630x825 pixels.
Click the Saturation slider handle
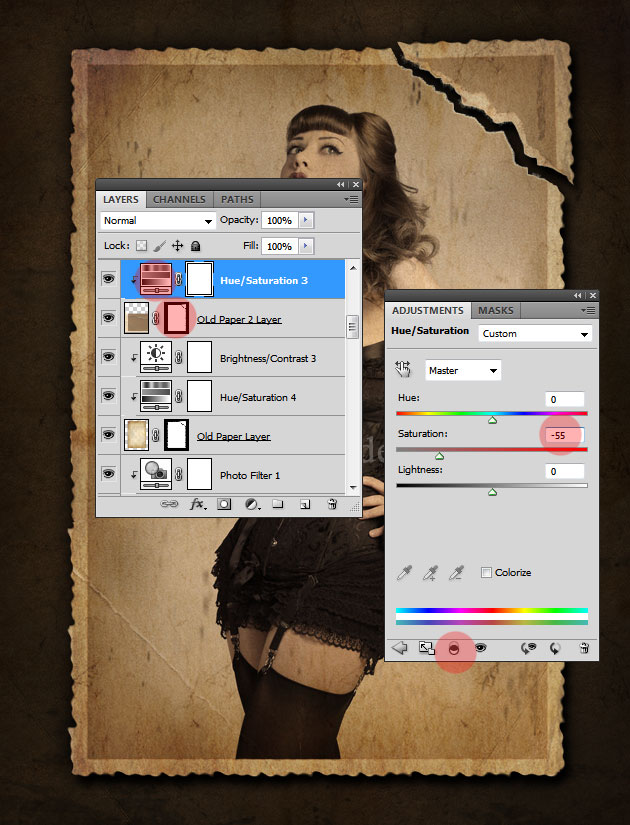point(439,456)
